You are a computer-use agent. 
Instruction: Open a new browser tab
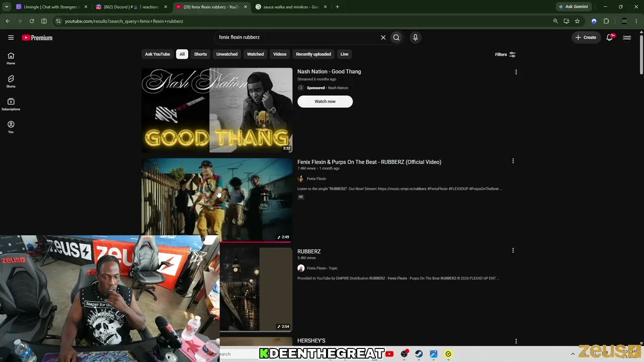(x=337, y=7)
